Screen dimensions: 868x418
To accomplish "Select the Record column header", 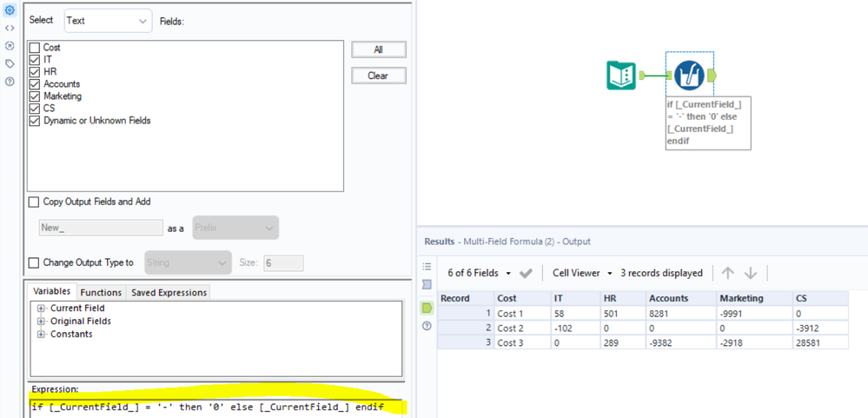I will (x=466, y=298).
